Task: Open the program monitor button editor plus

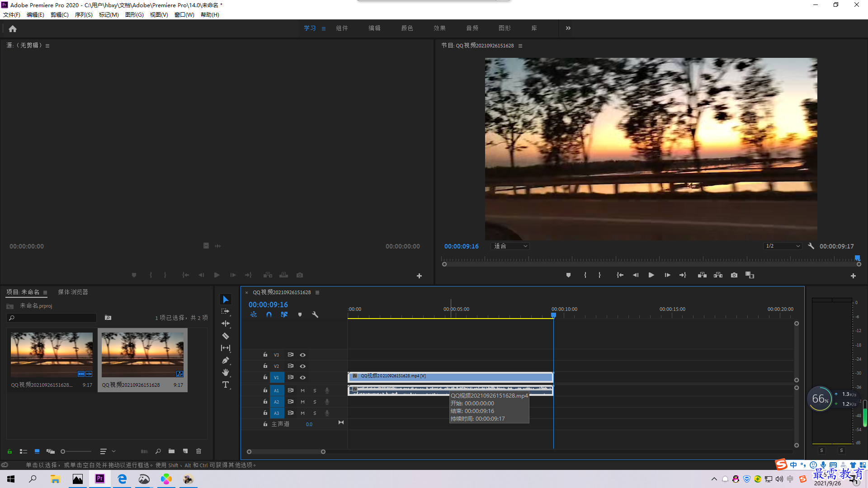Action: point(853,276)
